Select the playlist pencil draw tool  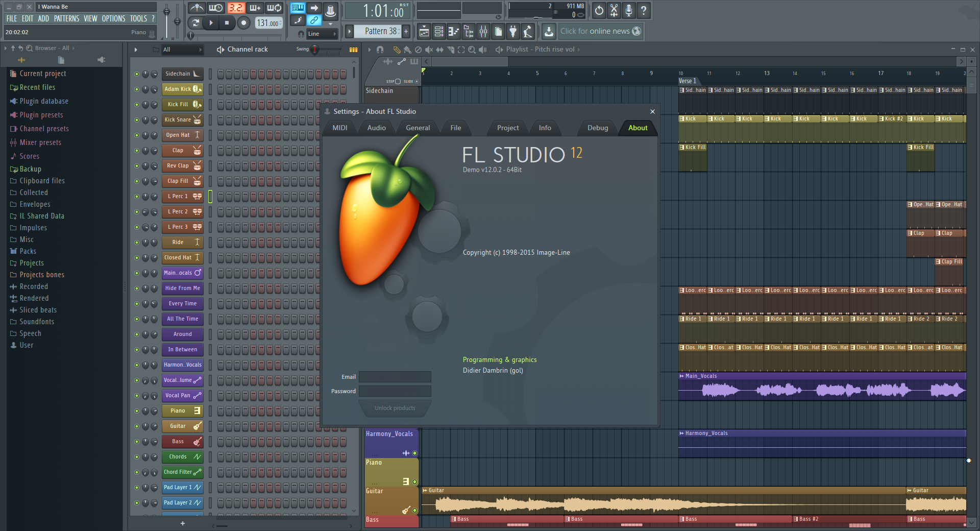click(x=397, y=50)
